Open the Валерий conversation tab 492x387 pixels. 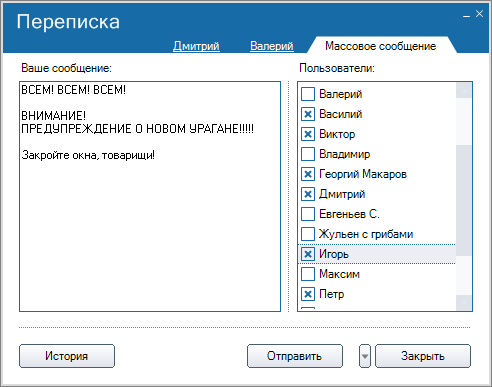[x=272, y=46]
